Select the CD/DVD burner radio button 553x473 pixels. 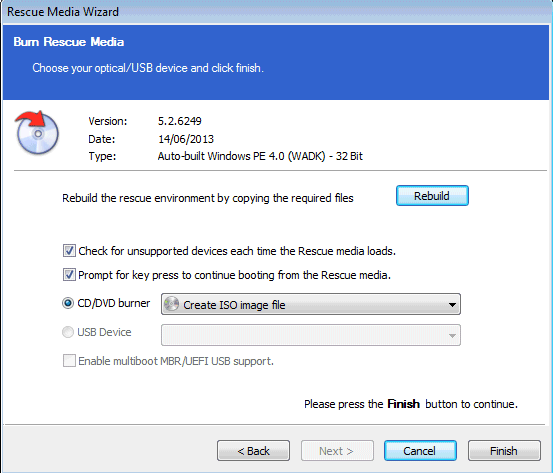[x=68, y=303]
